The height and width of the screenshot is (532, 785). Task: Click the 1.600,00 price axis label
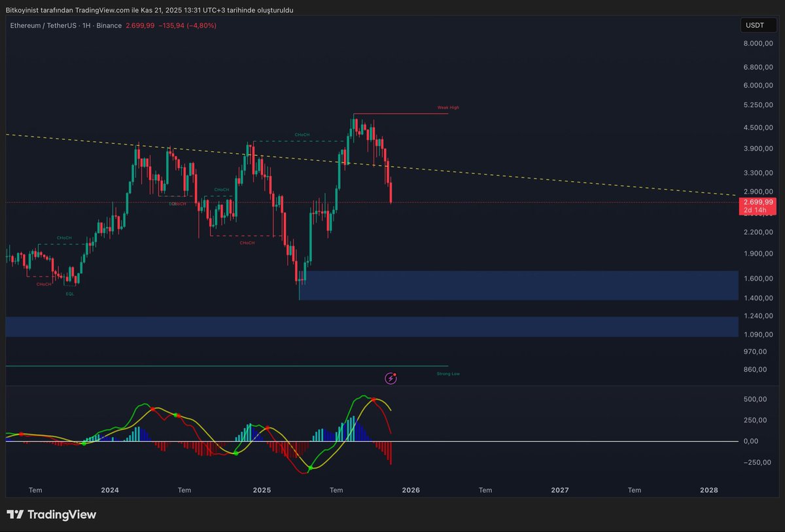758,279
